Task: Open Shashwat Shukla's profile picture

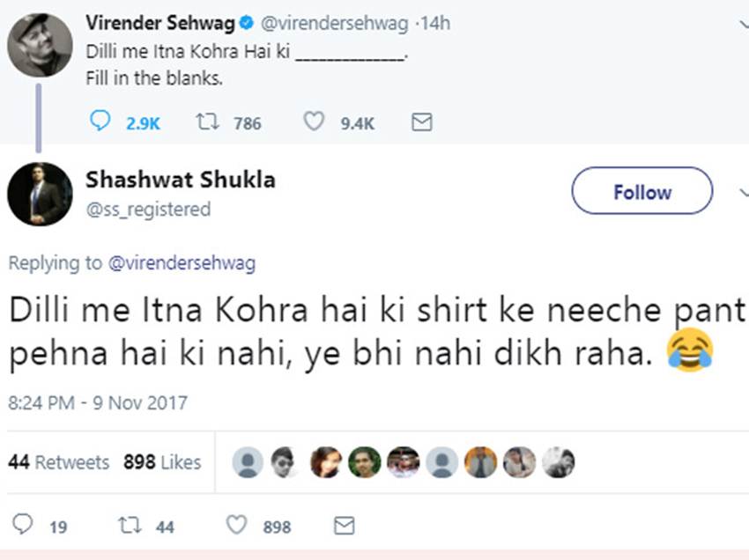Action: pos(40,194)
